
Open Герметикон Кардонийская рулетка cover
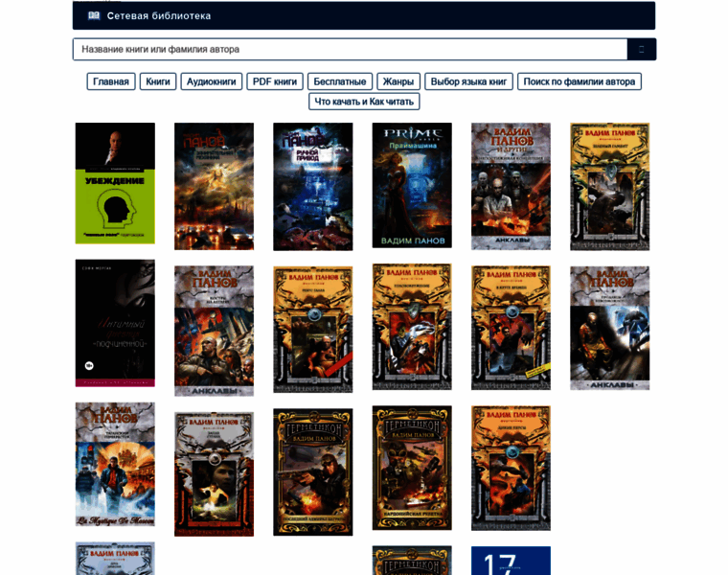click(x=412, y=469)
